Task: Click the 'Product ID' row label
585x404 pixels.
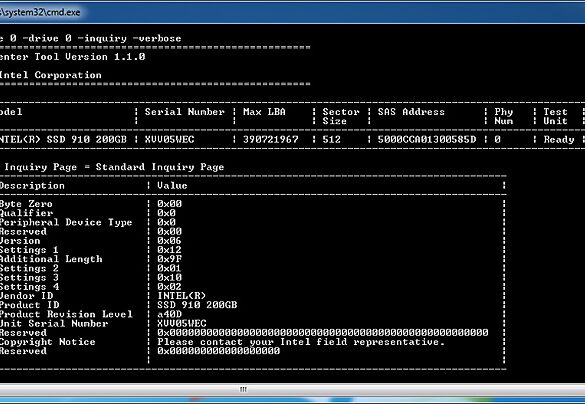Action: [x=29, y=305]
